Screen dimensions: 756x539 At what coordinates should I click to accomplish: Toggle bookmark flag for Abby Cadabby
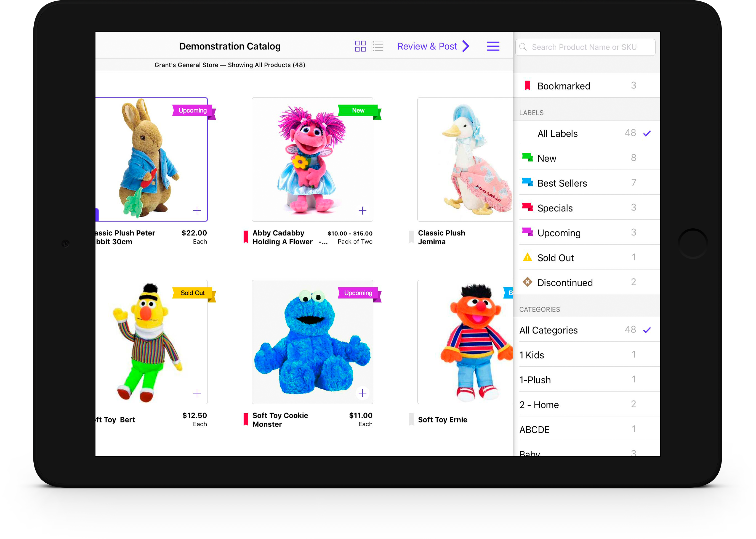click(x=246, y=237)
